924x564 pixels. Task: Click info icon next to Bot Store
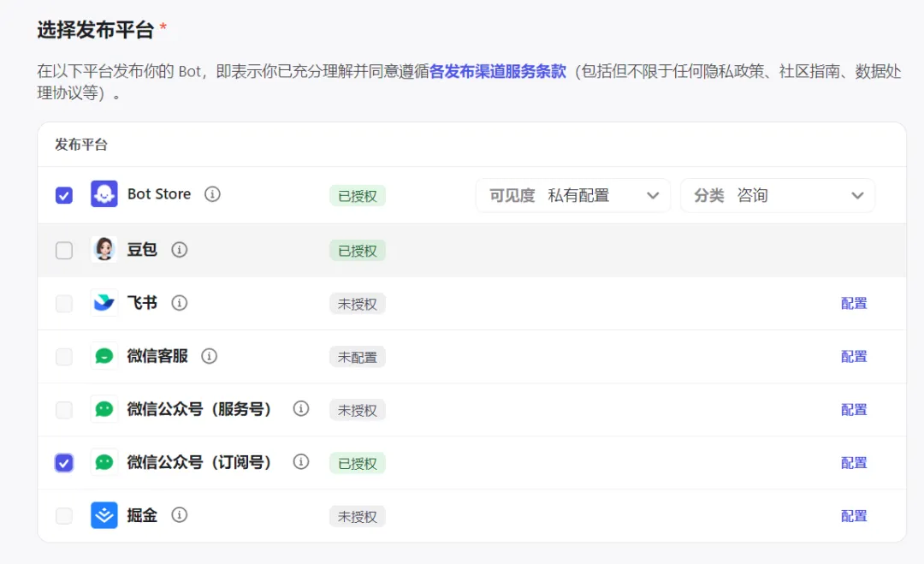[212, 194]
